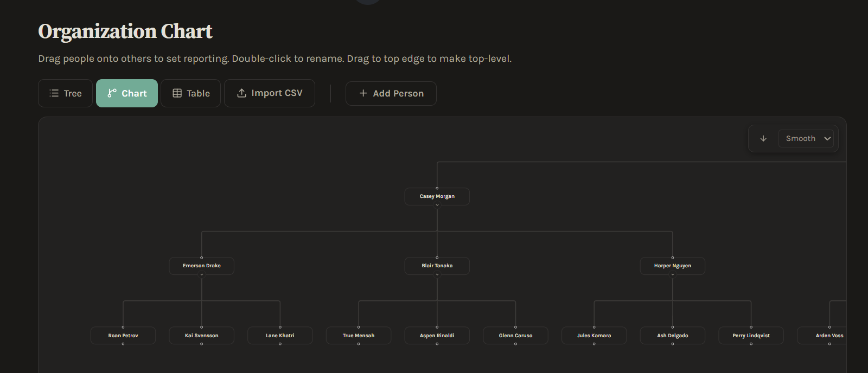Select the Blair Tanaka node
Screen dimensions: 868x373
point(437,266)
